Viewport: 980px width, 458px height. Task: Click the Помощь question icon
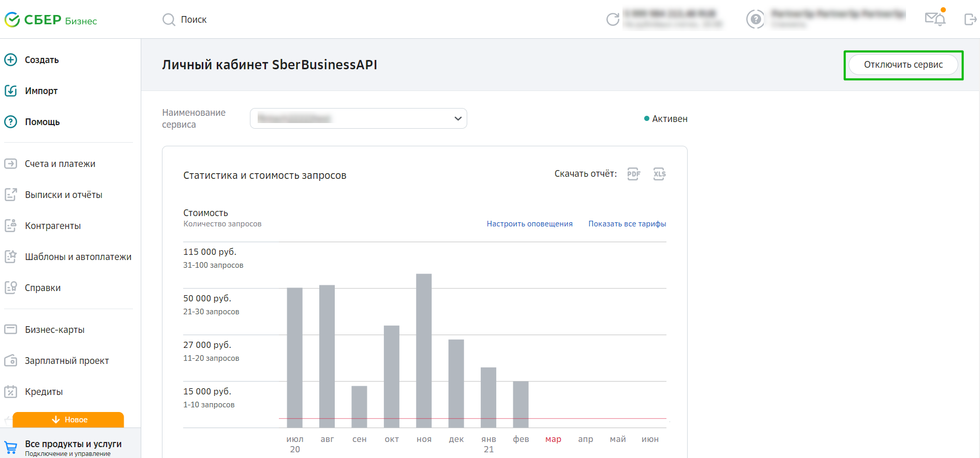(x=11, y=122)
